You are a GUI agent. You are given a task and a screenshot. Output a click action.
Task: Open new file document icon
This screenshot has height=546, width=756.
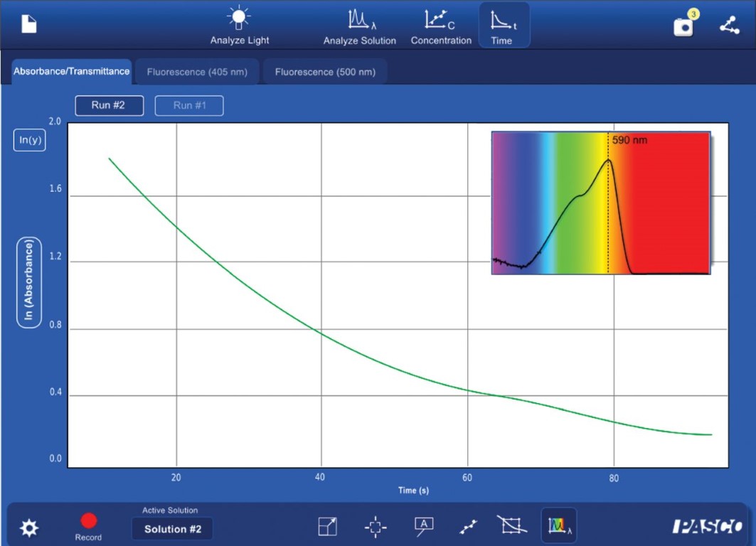click(28, 24)
